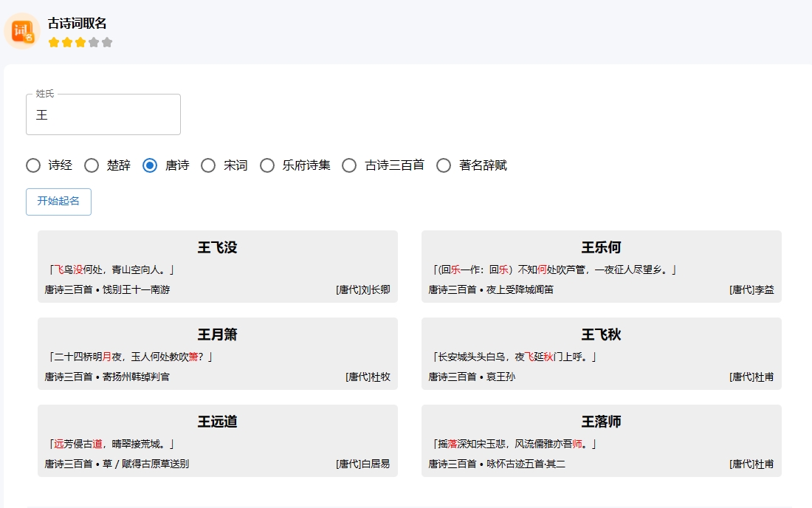
Task: Click the name 王月箫
Action: [219, 335]
